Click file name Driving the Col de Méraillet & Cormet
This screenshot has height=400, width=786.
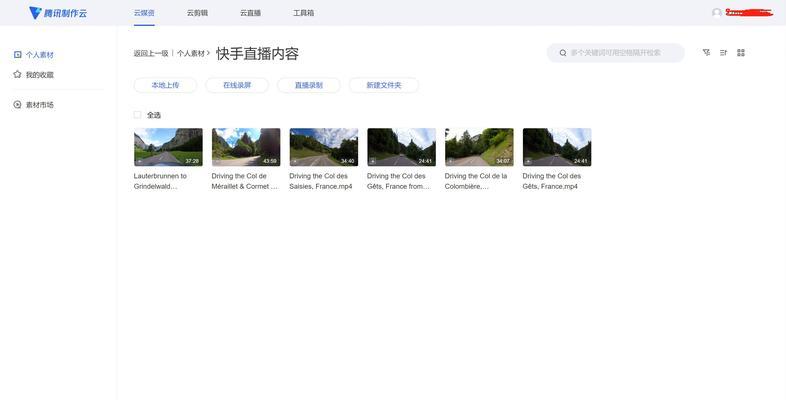(245, 181)
